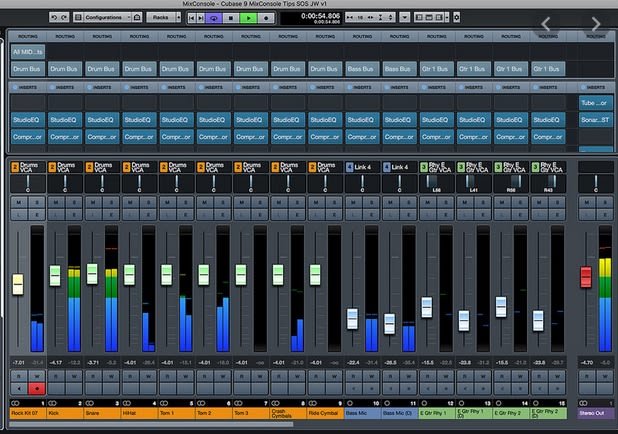This screenshot has width=618, height=434.
Task: Open the Configurations dropdown
Action: pos(107,17)
